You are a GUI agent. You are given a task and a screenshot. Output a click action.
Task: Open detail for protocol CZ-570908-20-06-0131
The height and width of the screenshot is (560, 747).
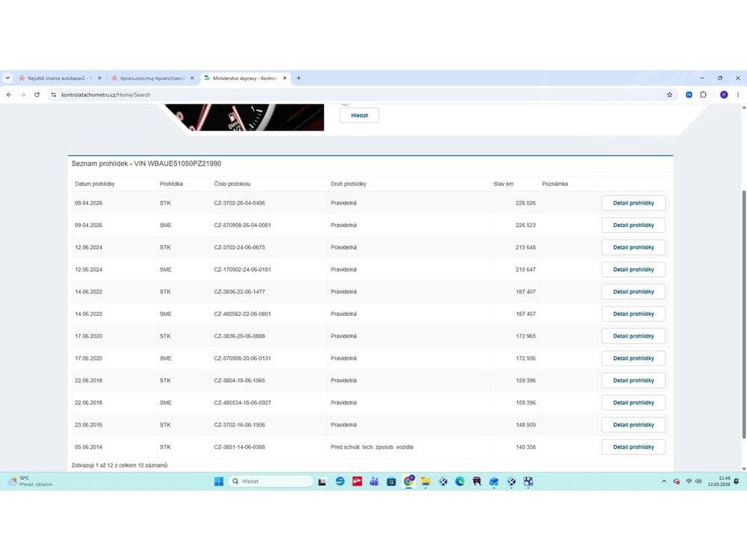(633, 358)
